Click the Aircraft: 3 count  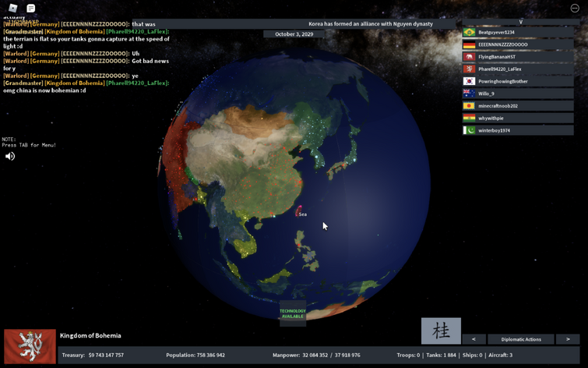[500, 355]
